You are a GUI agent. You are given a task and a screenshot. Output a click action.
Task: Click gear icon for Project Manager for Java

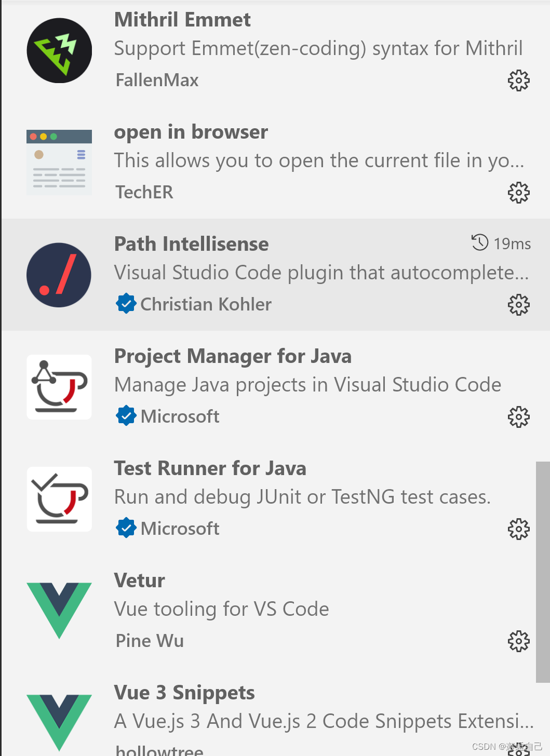pyautogui.click(x=518, y=417)
